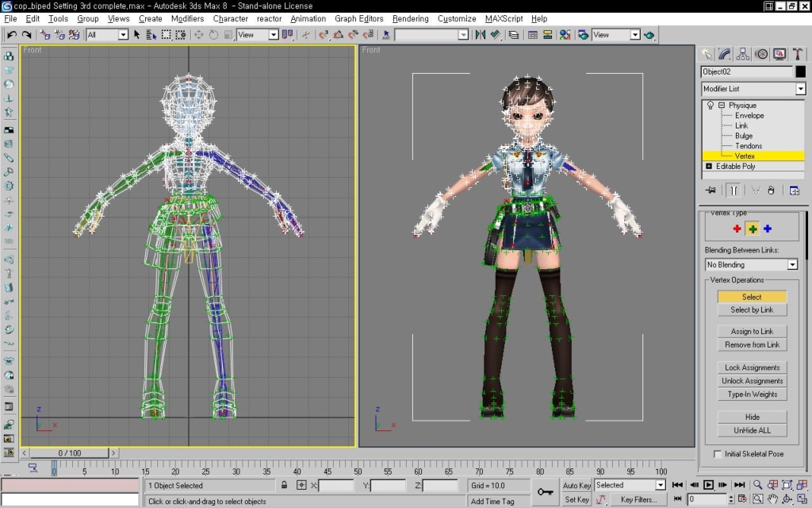Click the Align tool icon
812x508 pixels.
point(496,35)
